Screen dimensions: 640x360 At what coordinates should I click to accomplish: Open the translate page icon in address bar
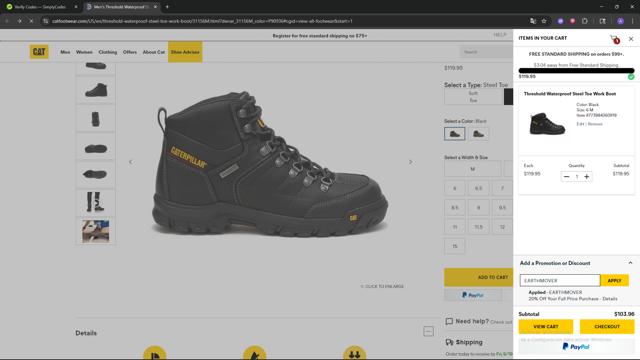(533, 21)
